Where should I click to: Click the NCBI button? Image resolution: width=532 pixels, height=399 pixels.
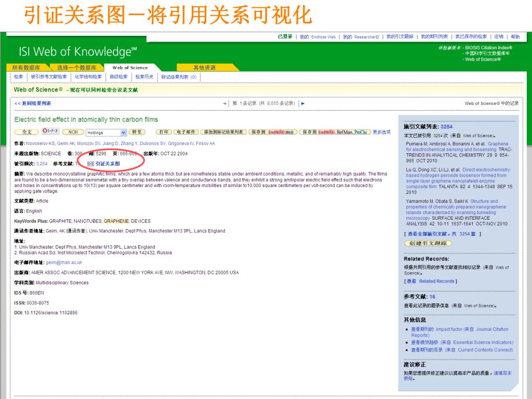[x=73, y=132]
